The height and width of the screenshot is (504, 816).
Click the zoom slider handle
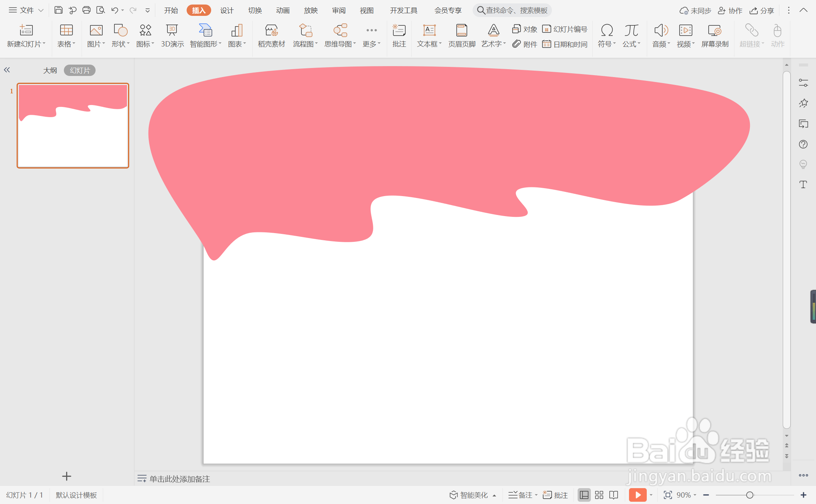750,495
